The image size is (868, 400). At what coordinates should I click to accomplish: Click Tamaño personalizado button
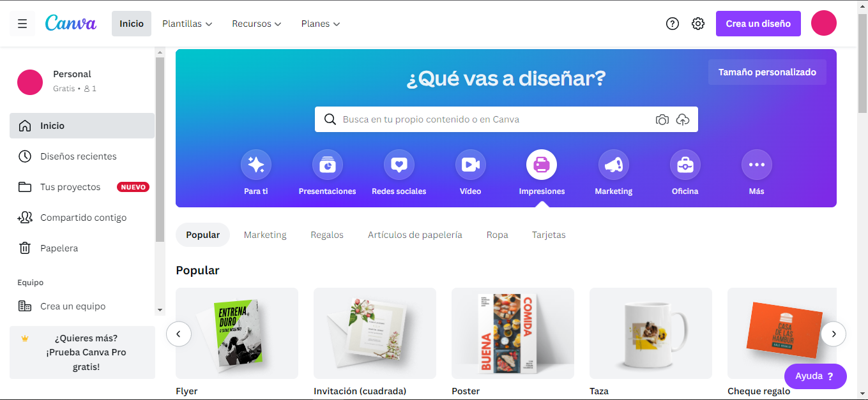(x=767, y=72)
